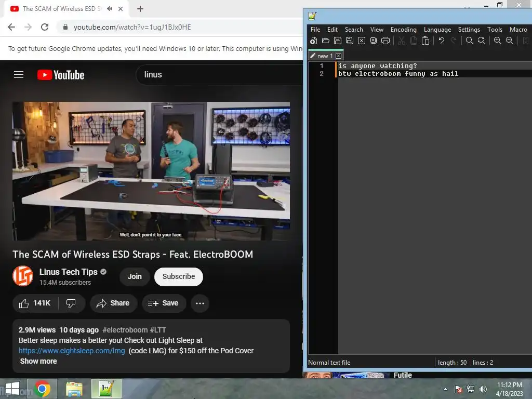Open the View menu in Notepad++
Screen dimensions: 532x399
[x=377, y=30]
